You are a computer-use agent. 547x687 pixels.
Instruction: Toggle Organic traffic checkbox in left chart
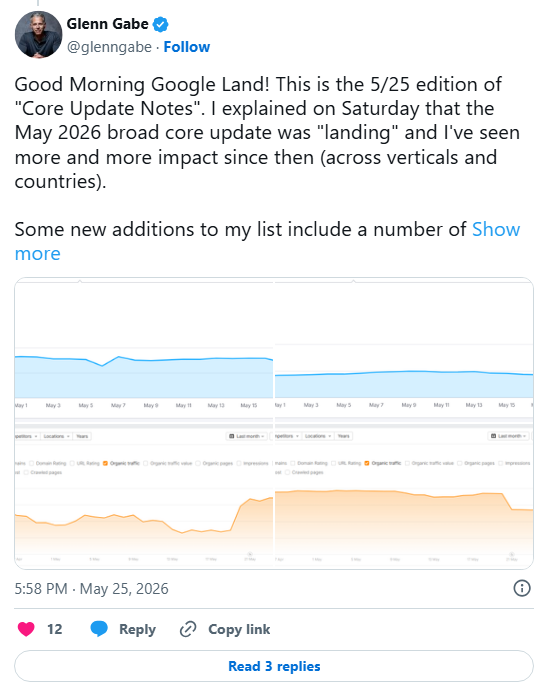point(105,463)
